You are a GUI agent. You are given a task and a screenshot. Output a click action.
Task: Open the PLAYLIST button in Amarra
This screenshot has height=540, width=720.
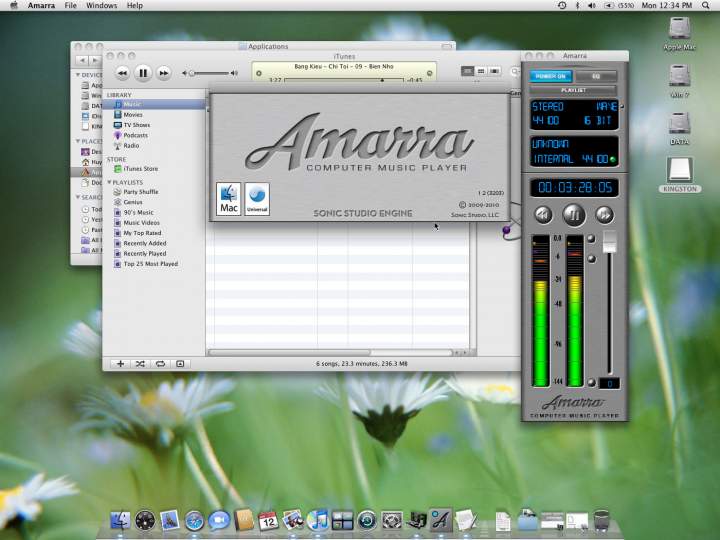click(574, 90)
